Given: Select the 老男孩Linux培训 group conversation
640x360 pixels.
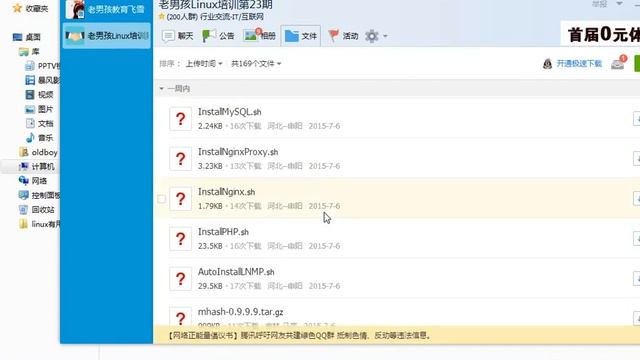Looking at the screenshot, I should pos(107,36).
